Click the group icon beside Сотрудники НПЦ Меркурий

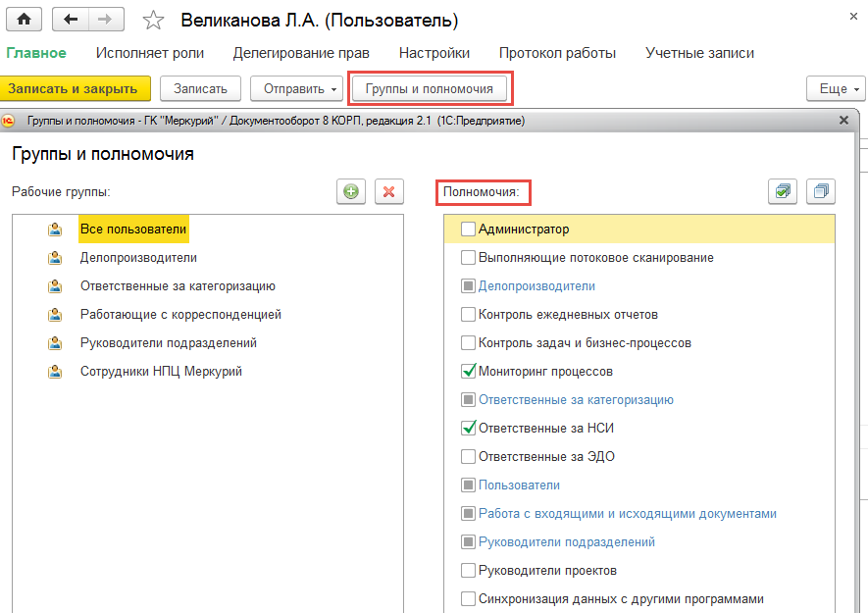tap(55, 372)
